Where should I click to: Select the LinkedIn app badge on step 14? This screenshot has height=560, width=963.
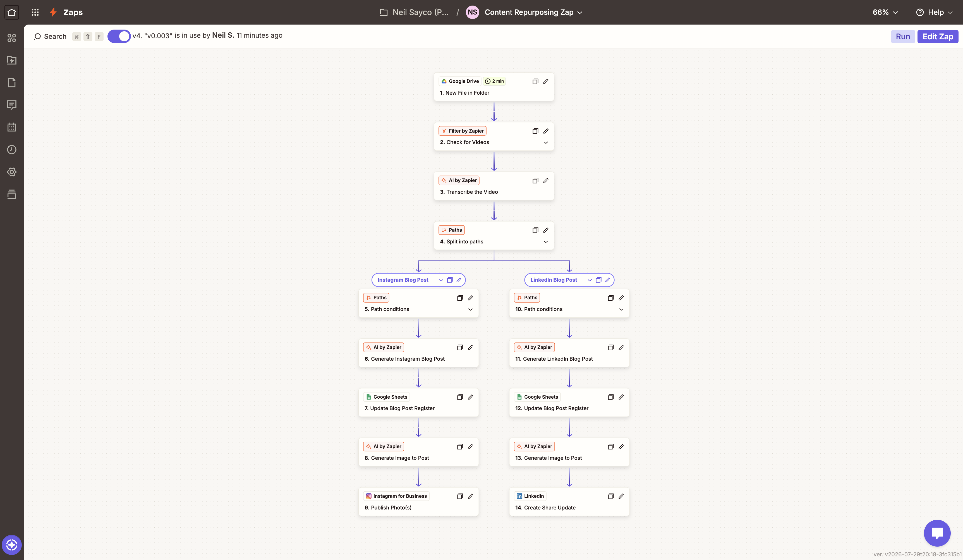tap(530, 496)
